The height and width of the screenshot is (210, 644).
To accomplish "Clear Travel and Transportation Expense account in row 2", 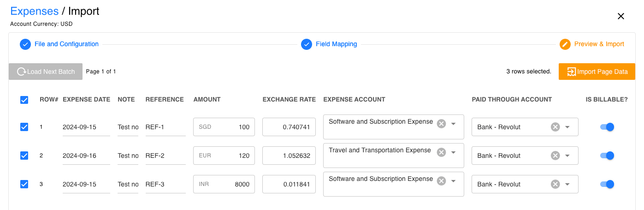I will (441, 152).
